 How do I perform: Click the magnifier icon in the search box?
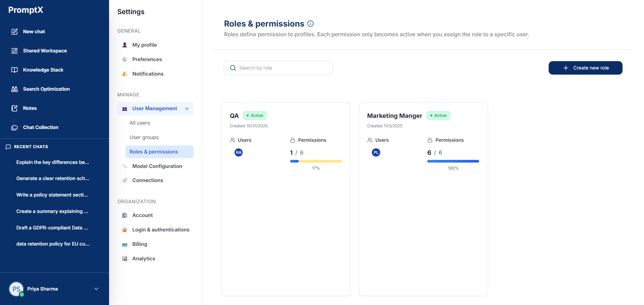tap(233, 68)
